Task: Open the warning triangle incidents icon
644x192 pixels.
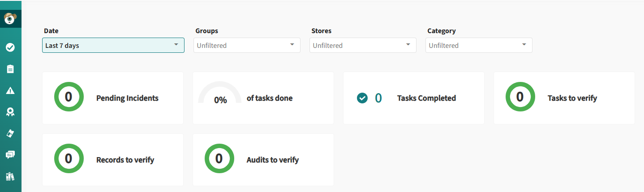Action: (x=10, y=90)
